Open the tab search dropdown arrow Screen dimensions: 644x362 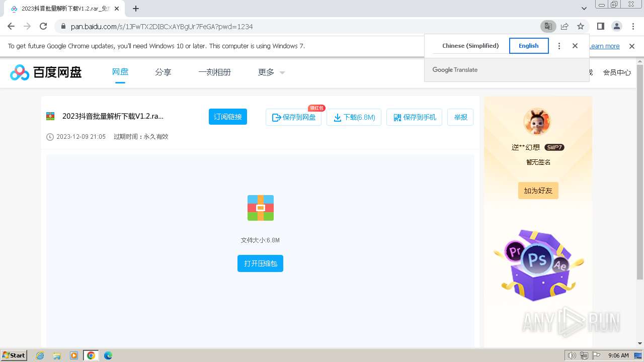point(584,9)
